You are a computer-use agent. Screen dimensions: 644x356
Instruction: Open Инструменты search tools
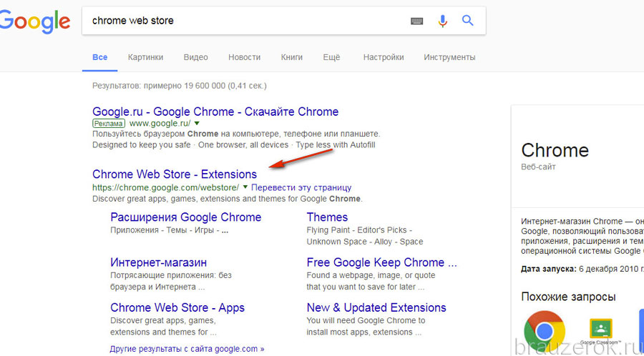[450, 57]
